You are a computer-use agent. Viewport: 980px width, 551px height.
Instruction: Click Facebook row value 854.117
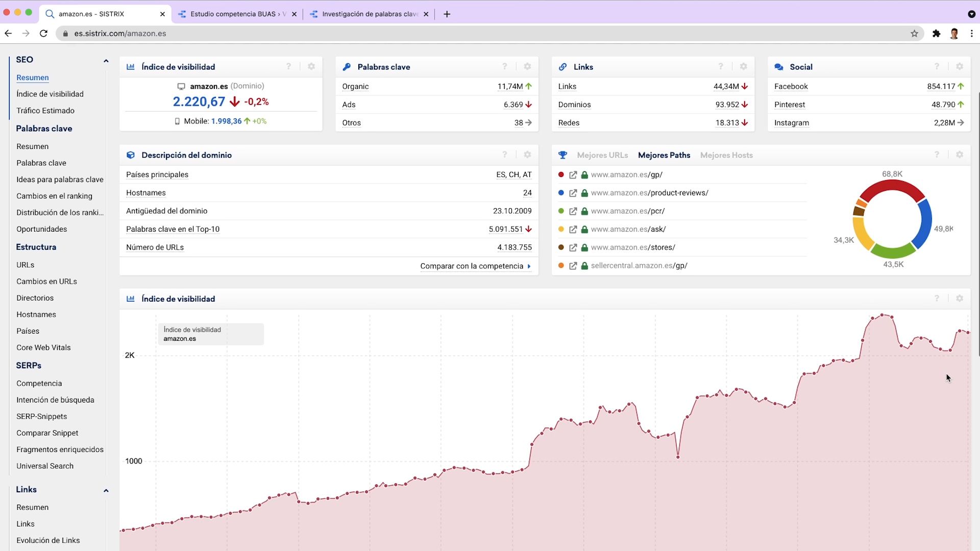(x=941, y=86)
